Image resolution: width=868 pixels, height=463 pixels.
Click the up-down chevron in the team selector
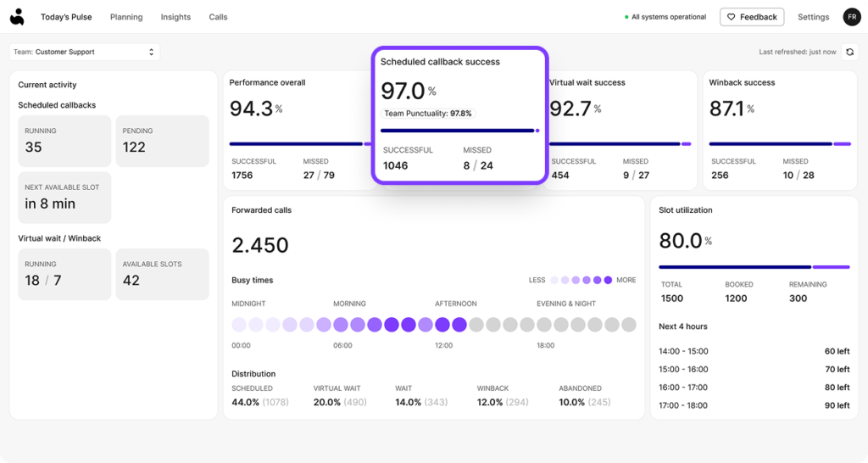pyautogui.click(x=151, y=52)
